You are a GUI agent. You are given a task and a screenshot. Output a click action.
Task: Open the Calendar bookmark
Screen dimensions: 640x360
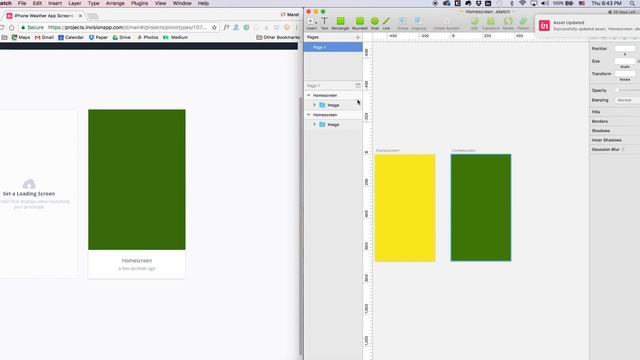coord(71,37)
